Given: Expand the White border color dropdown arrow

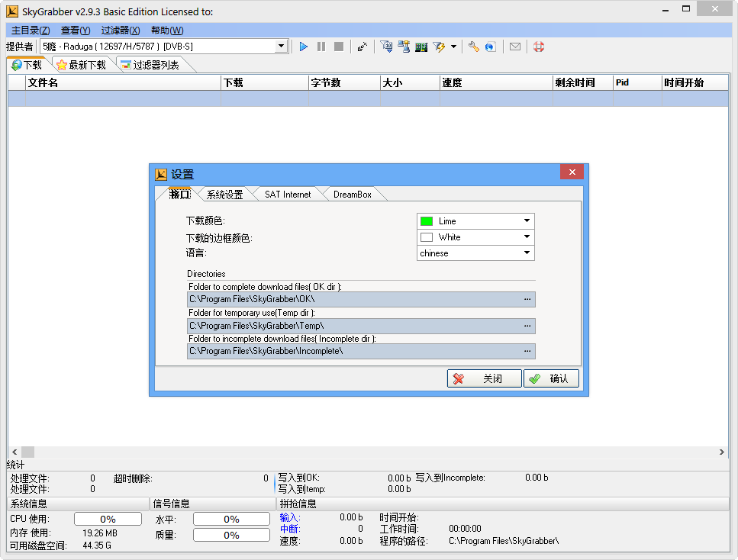Looking at the screenshot, I should (x=527, y=237).
